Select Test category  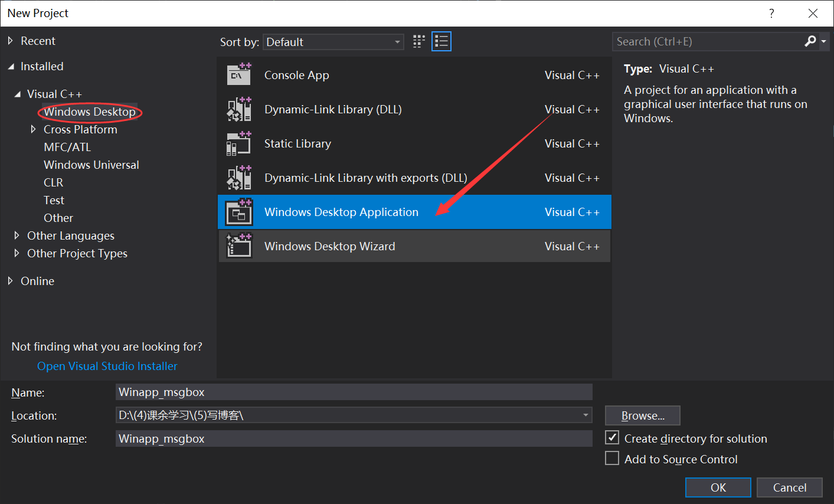tap(54, 200)
